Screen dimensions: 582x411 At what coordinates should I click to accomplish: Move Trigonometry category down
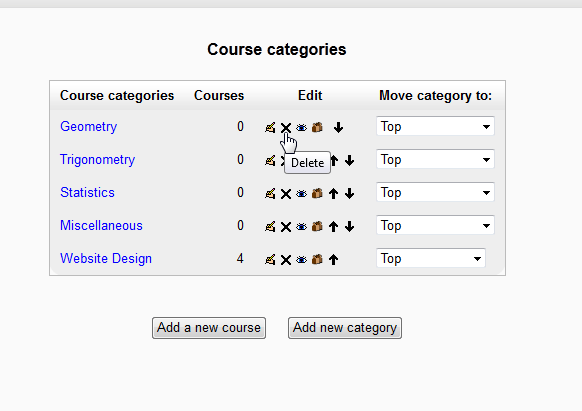[349, 161]
